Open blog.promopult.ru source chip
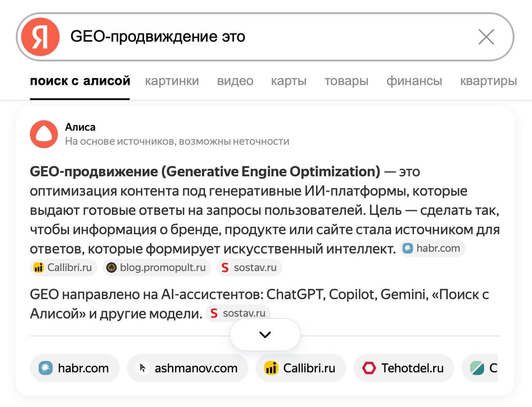This screenshot has width=532, height=407. click(157, 267)
